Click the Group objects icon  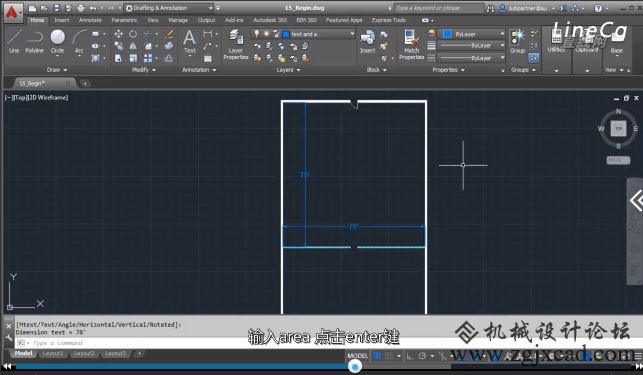click(x=518, y=41)
